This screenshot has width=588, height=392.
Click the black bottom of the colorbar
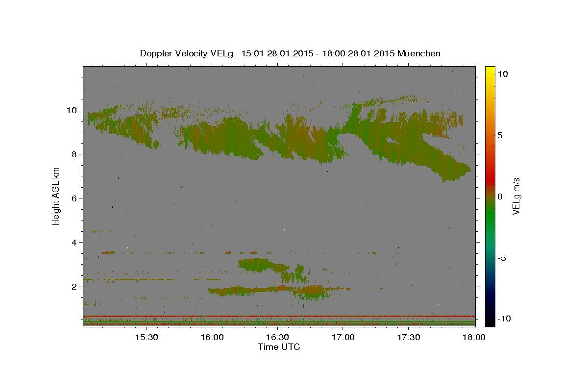pyautogui.click(x=490, y=321)
